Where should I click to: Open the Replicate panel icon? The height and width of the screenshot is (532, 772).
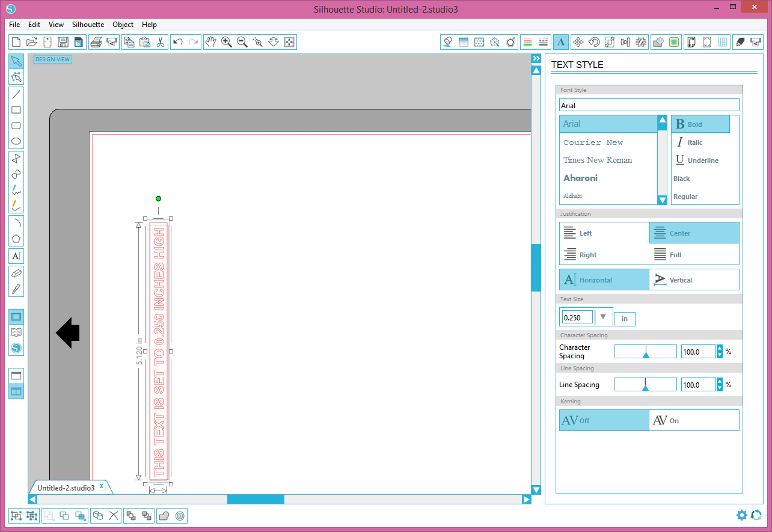pyautogui.click(x=641, y=42)
